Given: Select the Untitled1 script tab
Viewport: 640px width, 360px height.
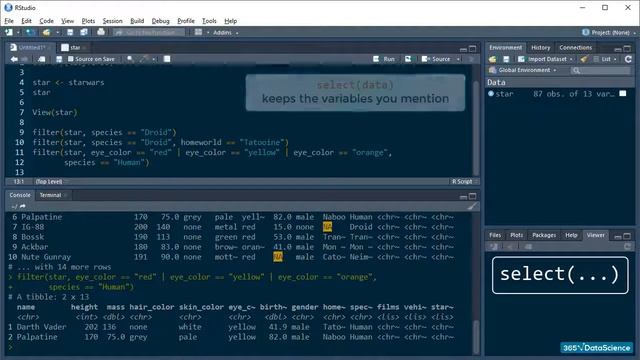Looking at the screenshot, I should click(31, 48).
